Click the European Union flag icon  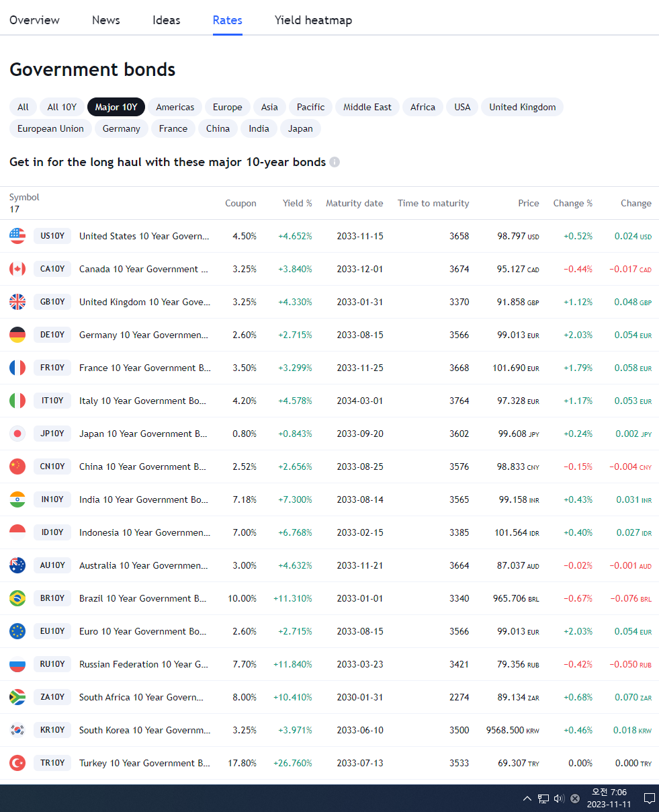[x=17, y=631]
